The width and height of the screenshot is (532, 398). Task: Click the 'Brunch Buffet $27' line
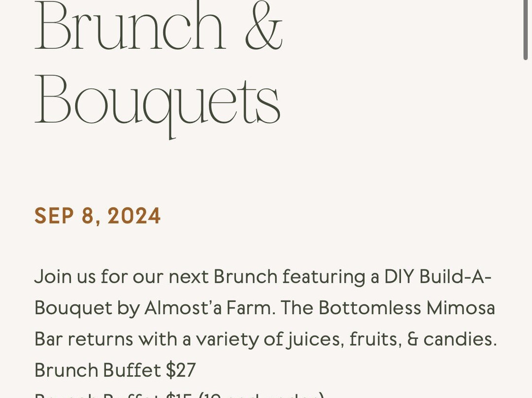(115, 370)
